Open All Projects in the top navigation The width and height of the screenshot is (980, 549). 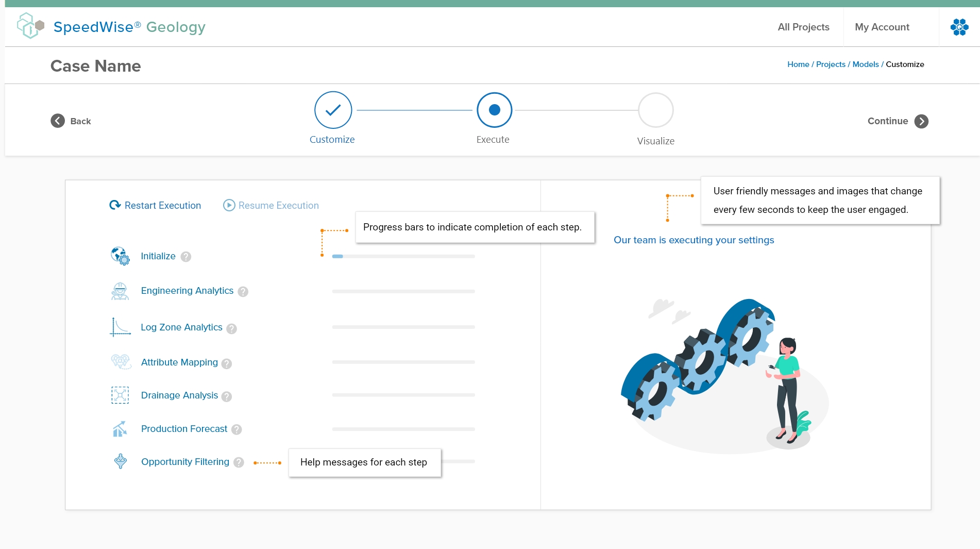(x=803, y=27)
